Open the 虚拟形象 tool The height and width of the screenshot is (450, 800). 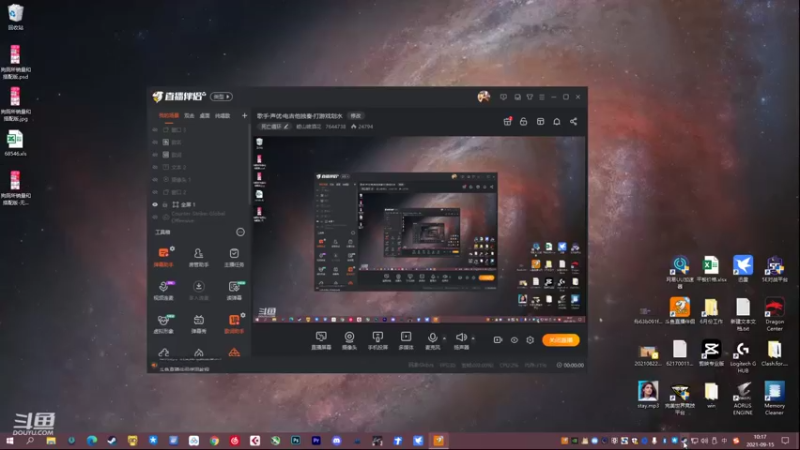click(x=163, y=323)
